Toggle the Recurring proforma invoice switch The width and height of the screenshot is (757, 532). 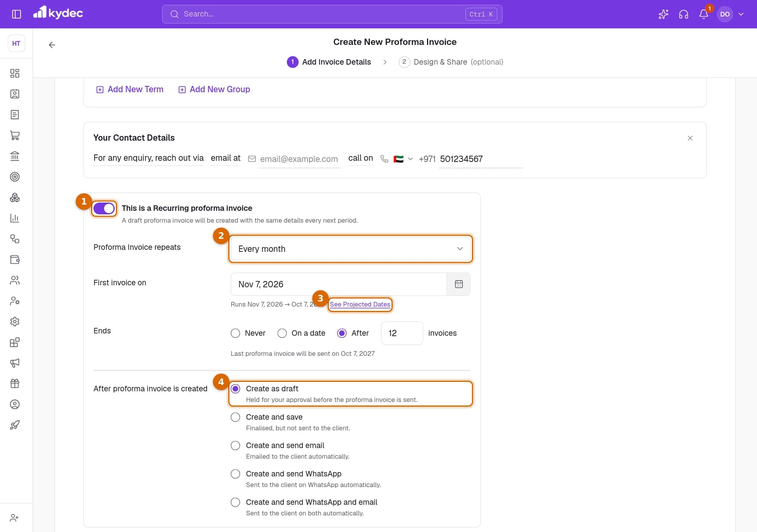[x=104, y=208]
